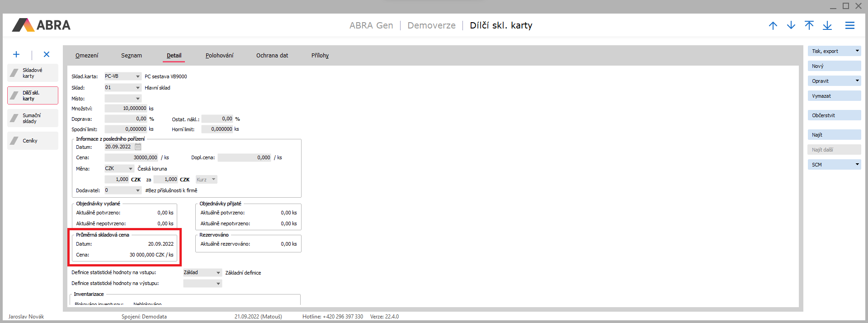Switch to the Seznam tab
Viewport: 868px width, 323px height.
132,56
